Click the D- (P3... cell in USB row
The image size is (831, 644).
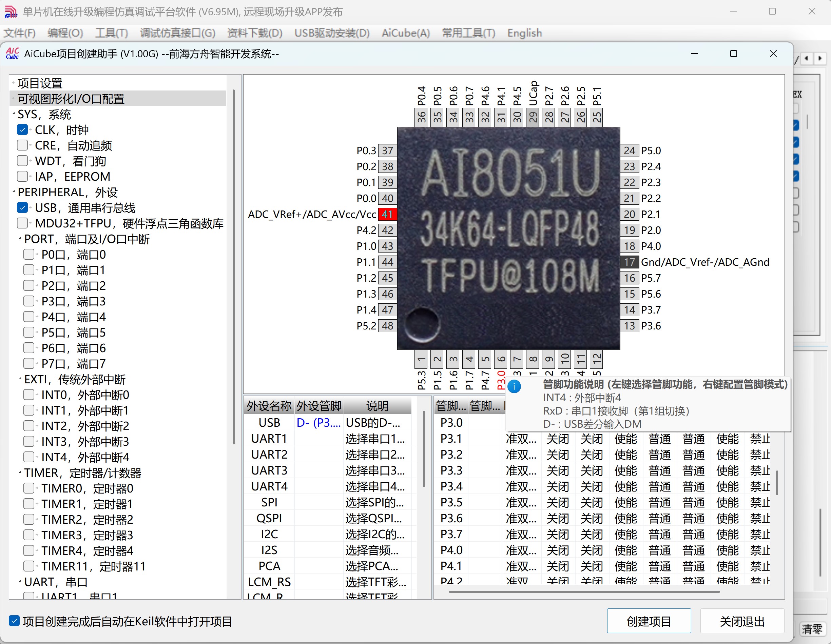pos(319,422)
